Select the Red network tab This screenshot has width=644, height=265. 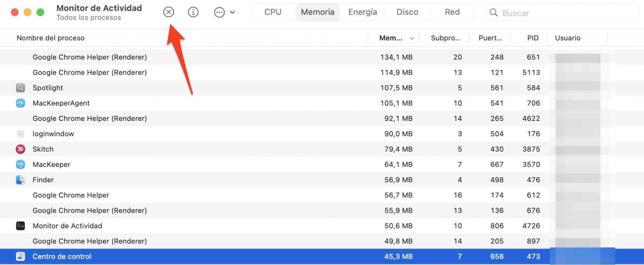click(x=452, y=12)
